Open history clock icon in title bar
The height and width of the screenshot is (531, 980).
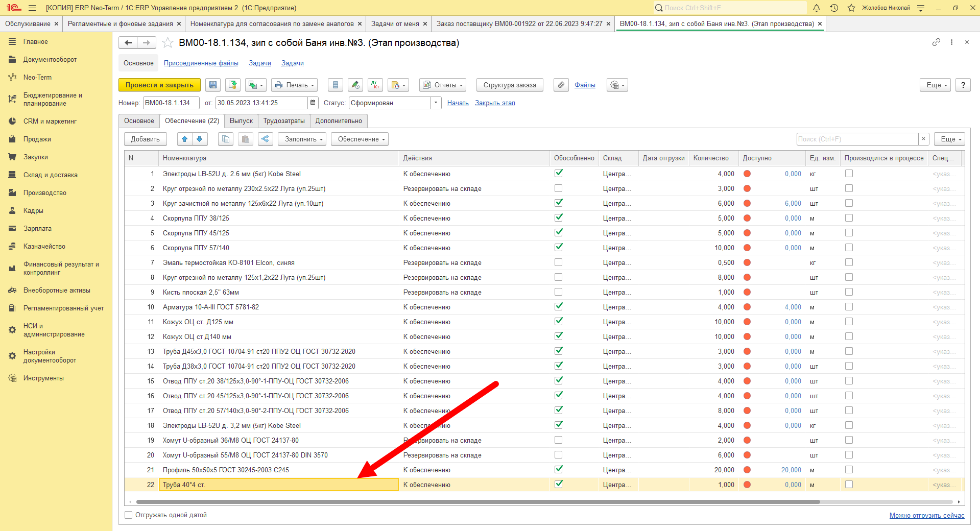pyautogui.click(x=834, y=8)
